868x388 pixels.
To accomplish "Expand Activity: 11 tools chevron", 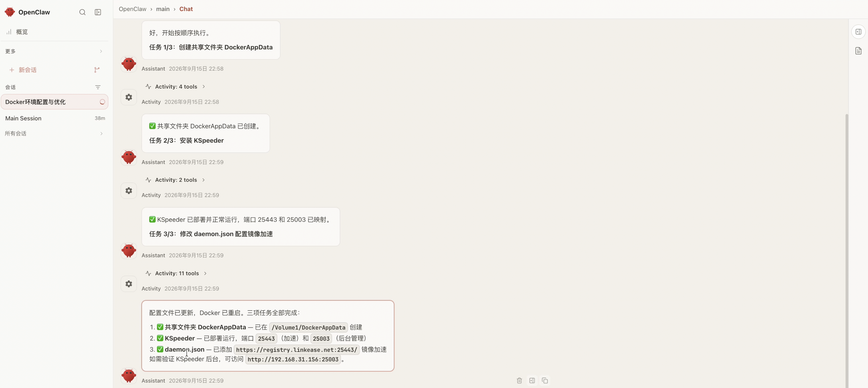I will 205,274.
